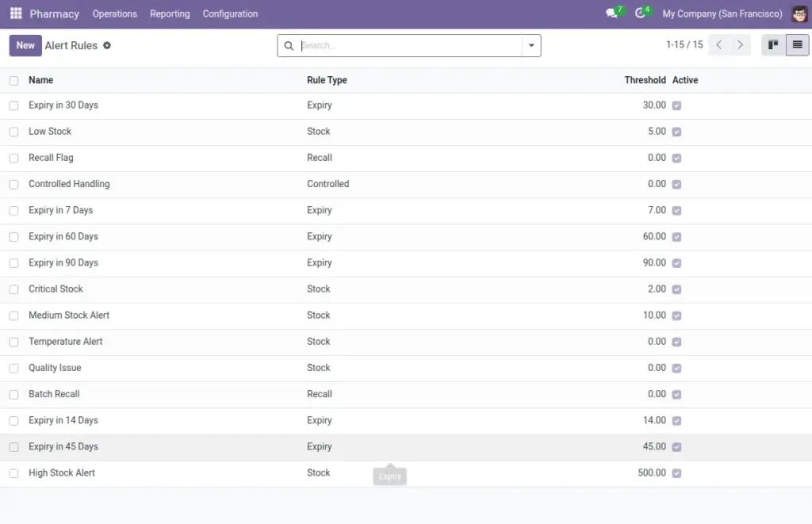This screenshot has height=524, width=812.
Task: Click the 14.00 threshold value
Action: 654,420
